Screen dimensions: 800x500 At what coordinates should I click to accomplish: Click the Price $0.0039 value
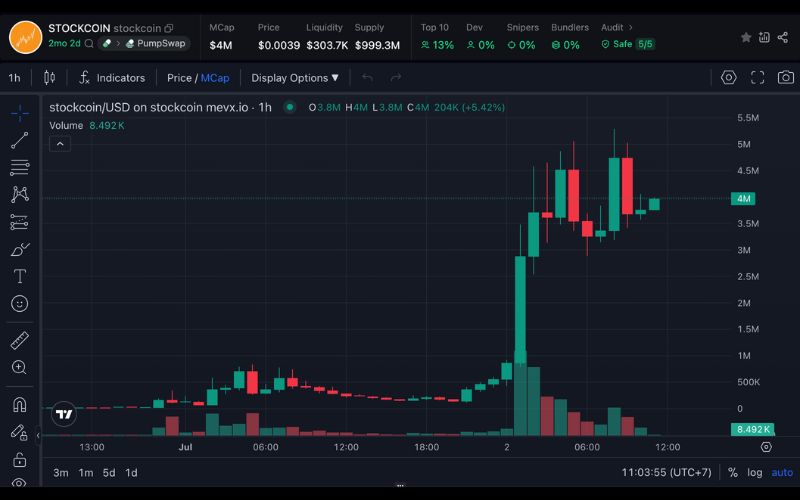[279, 45]
